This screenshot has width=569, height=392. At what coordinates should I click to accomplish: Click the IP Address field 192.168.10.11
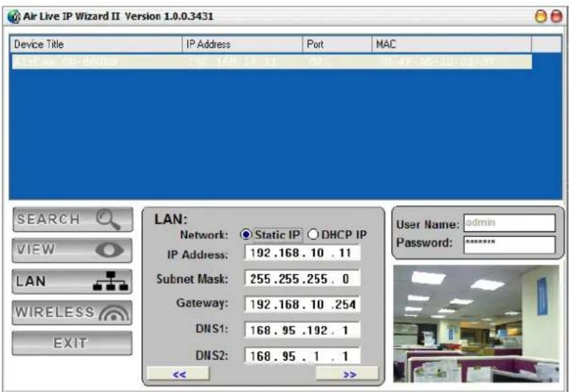coord(302,252)
